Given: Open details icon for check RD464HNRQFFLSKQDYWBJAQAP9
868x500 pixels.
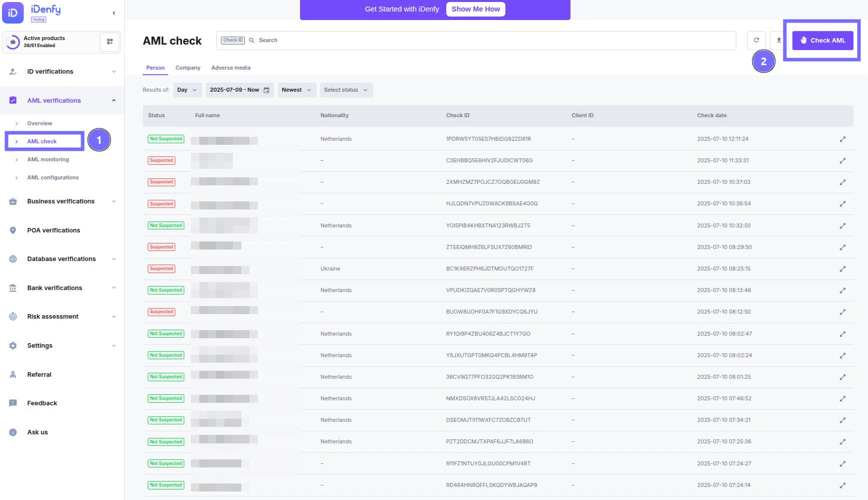Looking at the screenshot, I should [x=842, y=485].
